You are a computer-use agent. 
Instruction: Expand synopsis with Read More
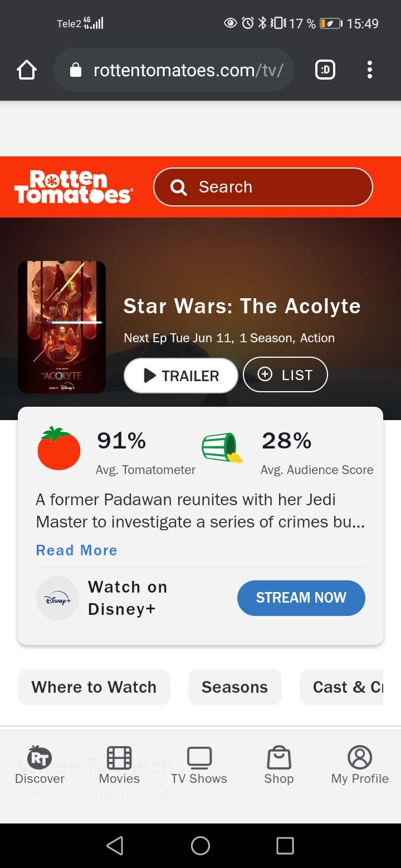(76, 550)
